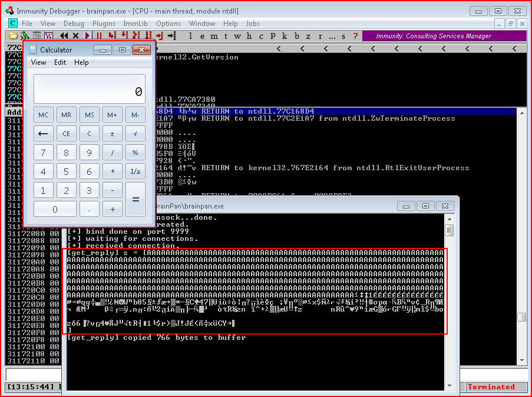Screen dimensions: 532x397
Task: Click the Execute till return icon
Action: (160, 35)
